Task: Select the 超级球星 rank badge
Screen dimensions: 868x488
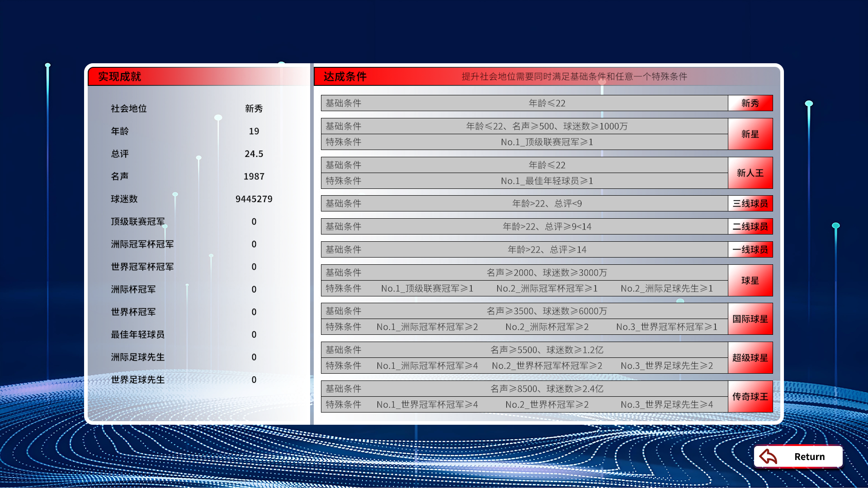Action: coord(750,357)
